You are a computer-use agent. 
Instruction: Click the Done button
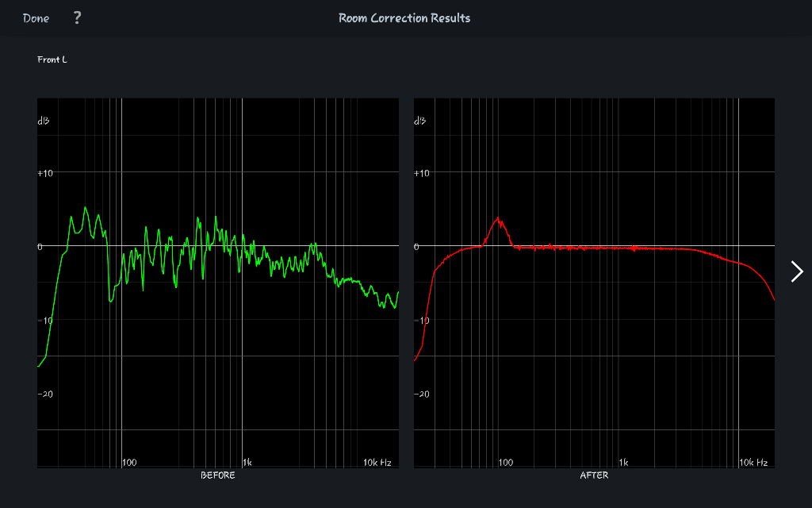tap(36, 18)
